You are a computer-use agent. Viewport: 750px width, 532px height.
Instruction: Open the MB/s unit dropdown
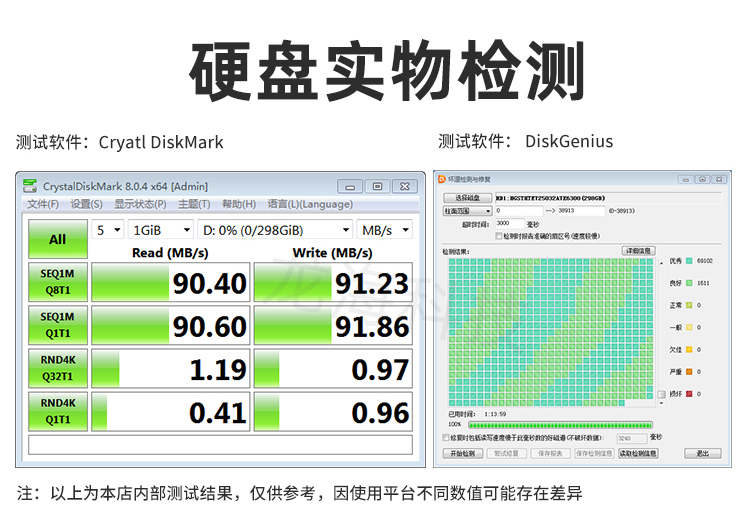384,230
